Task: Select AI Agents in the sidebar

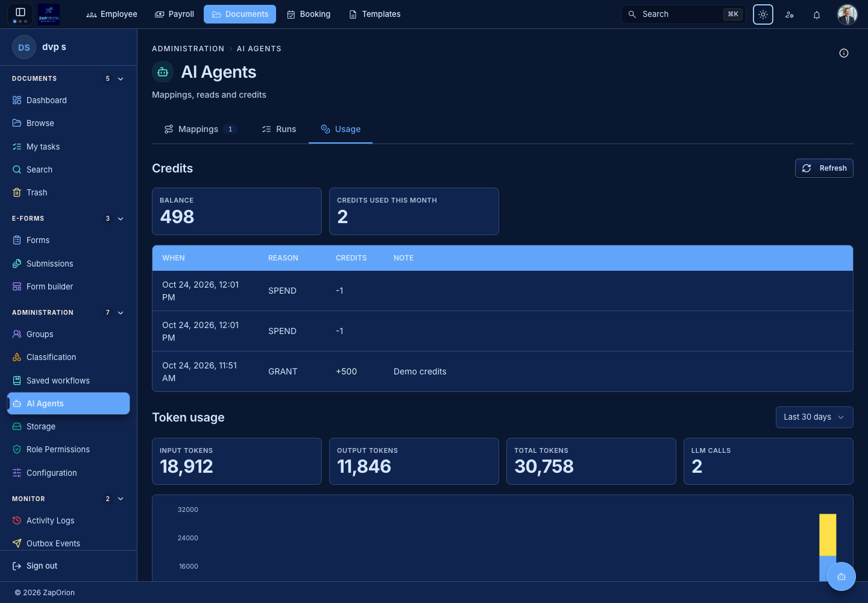Action: click(x=69, y=403)
